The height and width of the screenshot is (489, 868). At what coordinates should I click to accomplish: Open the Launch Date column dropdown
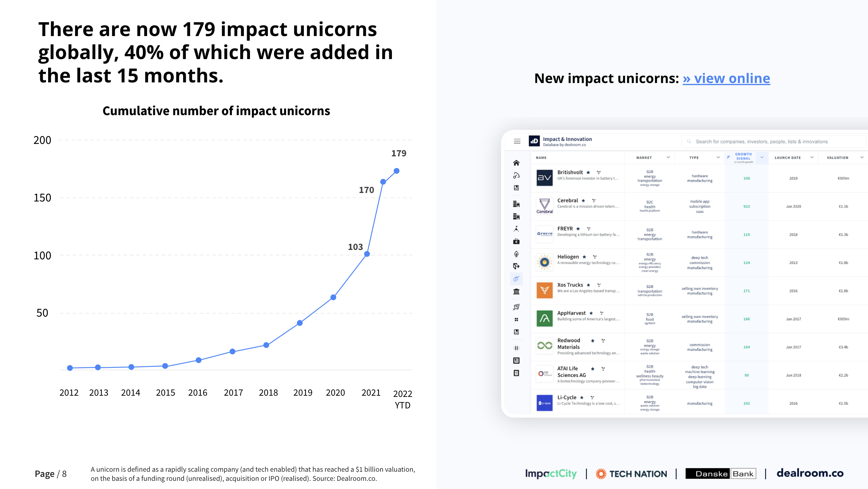812,158
